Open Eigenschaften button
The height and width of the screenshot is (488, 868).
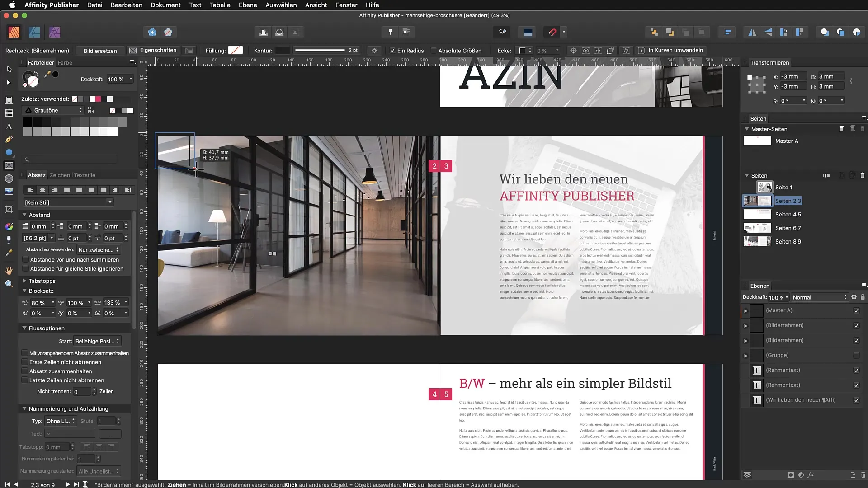(153, 50)
